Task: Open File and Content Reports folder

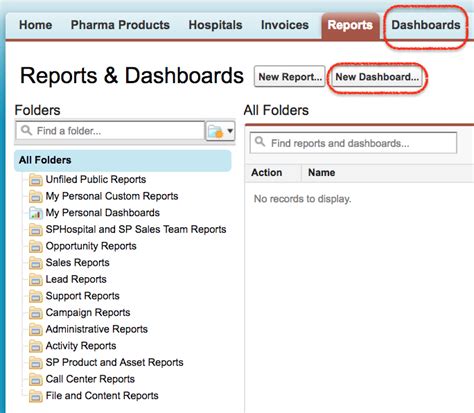Action: click(102, 396)
